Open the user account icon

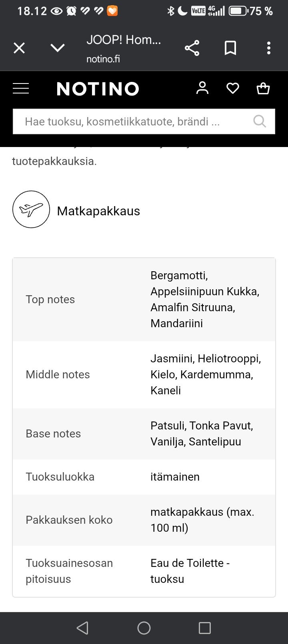202,88
